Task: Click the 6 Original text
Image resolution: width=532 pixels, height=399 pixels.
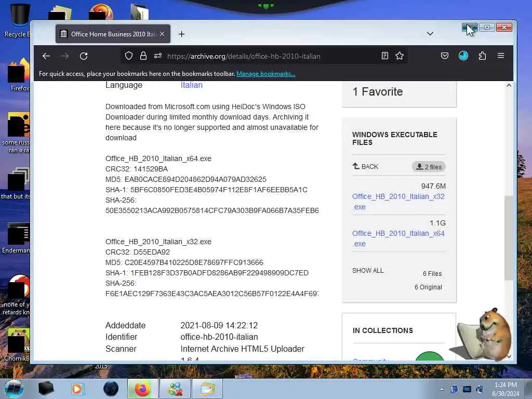Action: pyautogui.click(x=428, y=287)
